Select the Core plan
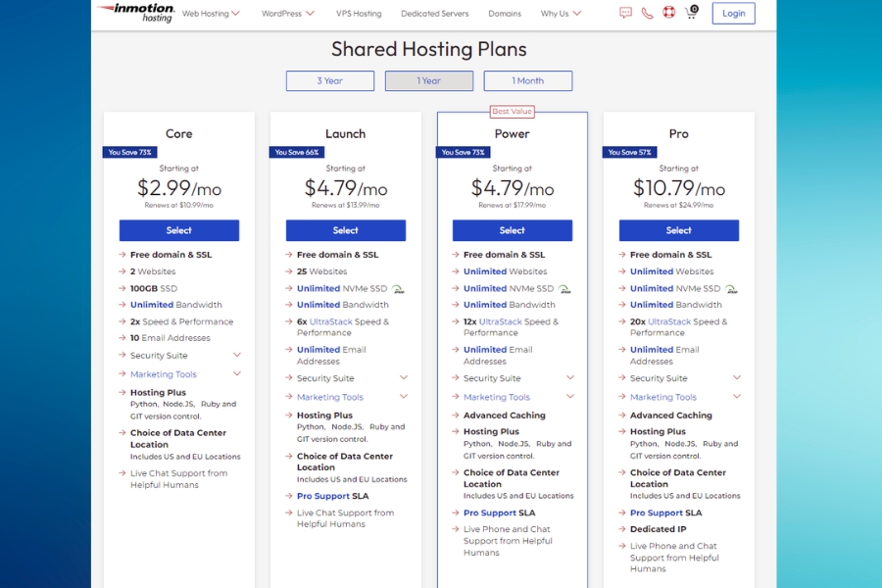The width and height of the screenshot is (882, 588). [x=179, y=230]
